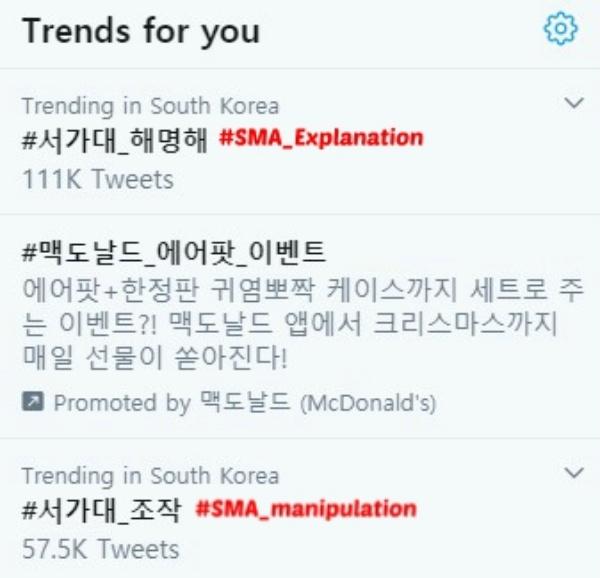The image size is (600, 578).
Task: Click the "Trends for you" heading
Action: [x=141, y=31]
